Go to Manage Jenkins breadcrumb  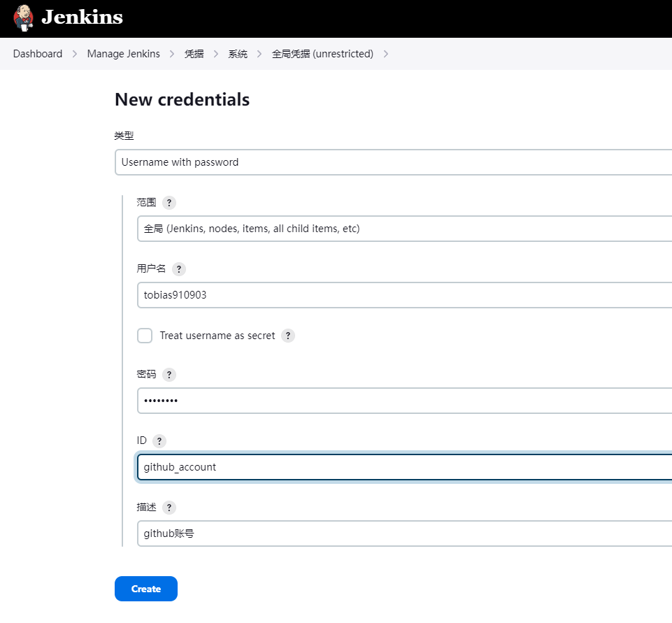pyautogui.click(x=124, y=54)
